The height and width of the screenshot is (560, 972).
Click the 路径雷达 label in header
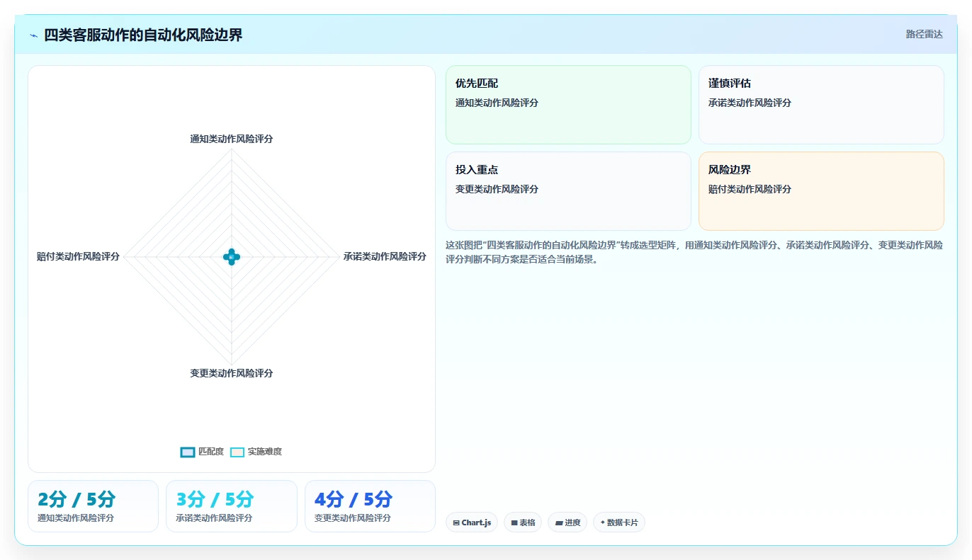925,34
